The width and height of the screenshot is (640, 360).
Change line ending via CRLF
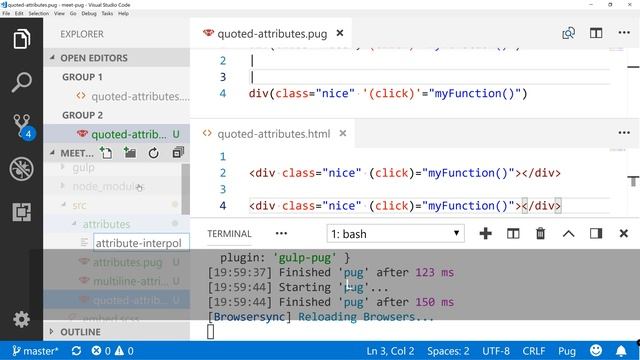(x=533, y=351)
